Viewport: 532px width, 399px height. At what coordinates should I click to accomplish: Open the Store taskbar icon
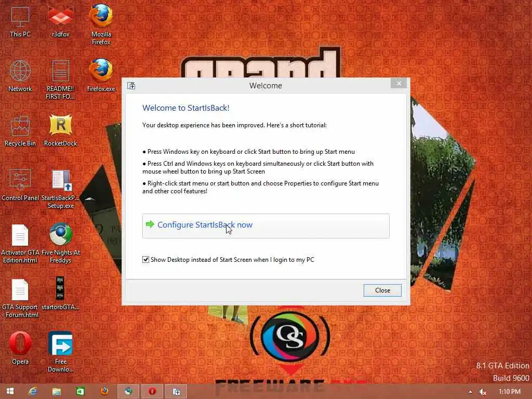pyautogui.click(x=81, y=392)
